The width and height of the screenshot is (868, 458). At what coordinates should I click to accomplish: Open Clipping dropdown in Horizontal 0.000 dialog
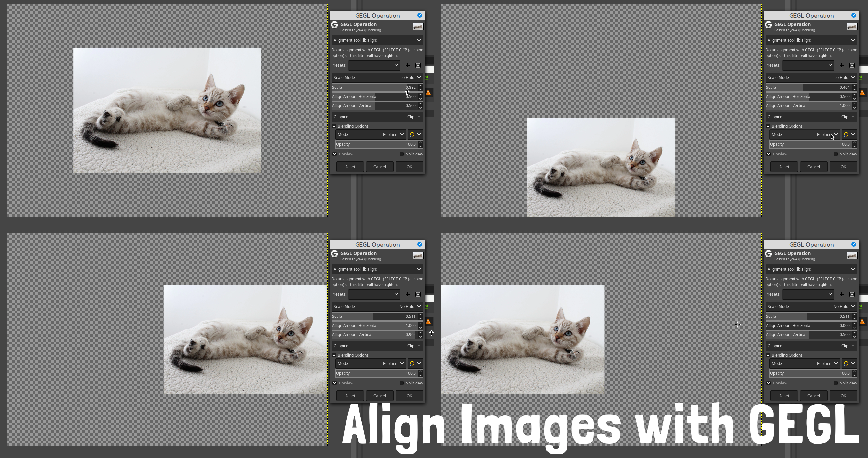811,346
